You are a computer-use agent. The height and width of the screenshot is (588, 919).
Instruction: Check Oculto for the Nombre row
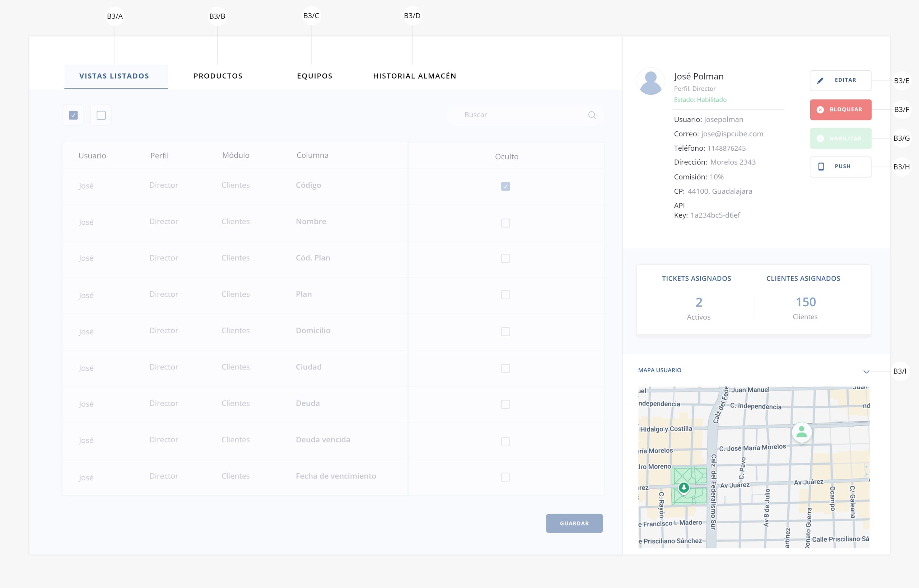point(505,222)
